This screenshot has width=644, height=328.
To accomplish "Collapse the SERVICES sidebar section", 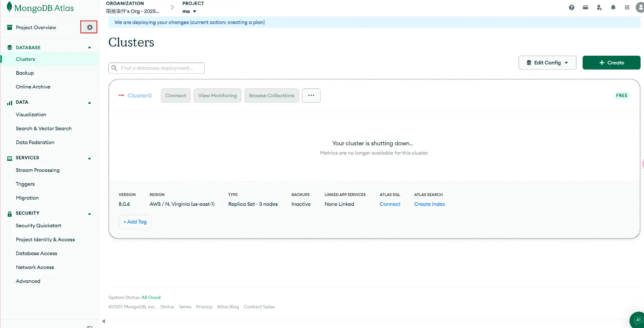I will click(x=90, y=158).
